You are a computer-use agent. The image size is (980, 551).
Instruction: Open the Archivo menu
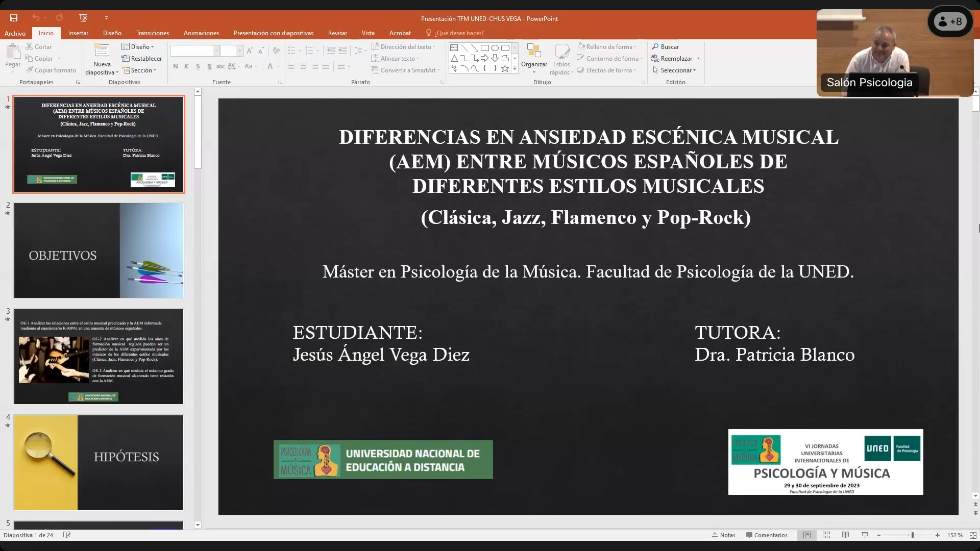coord(15,33)
